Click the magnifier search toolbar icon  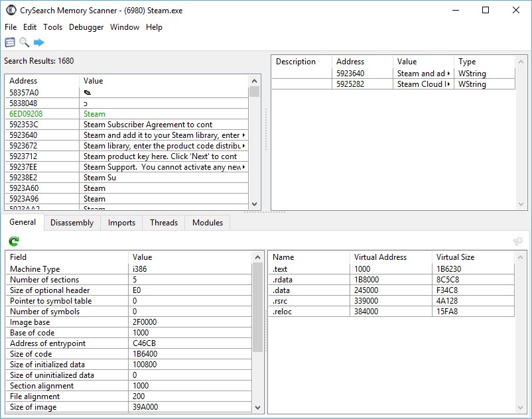pyautogui.click(x=24, y=42)
